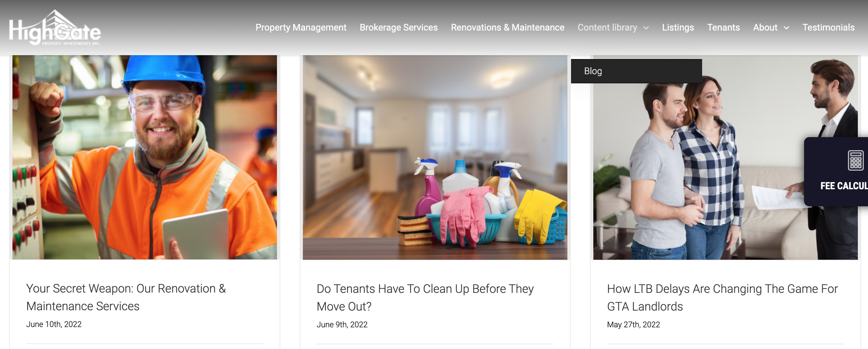Open the cleaning supplies article image
The image size is (868, 349).
[435, 157]
